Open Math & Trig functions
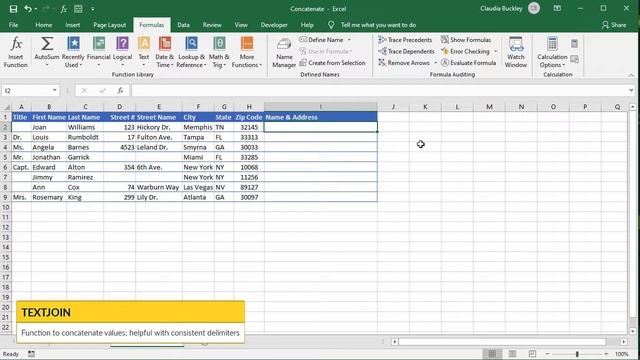Screen dimensions: 640x360 coord(219,52)
